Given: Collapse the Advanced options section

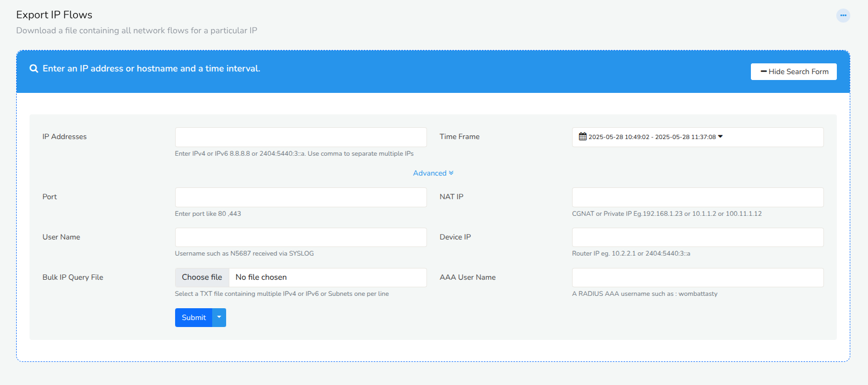Looking at the screenshot, I should pyautogui.click(x=430, y=173).
